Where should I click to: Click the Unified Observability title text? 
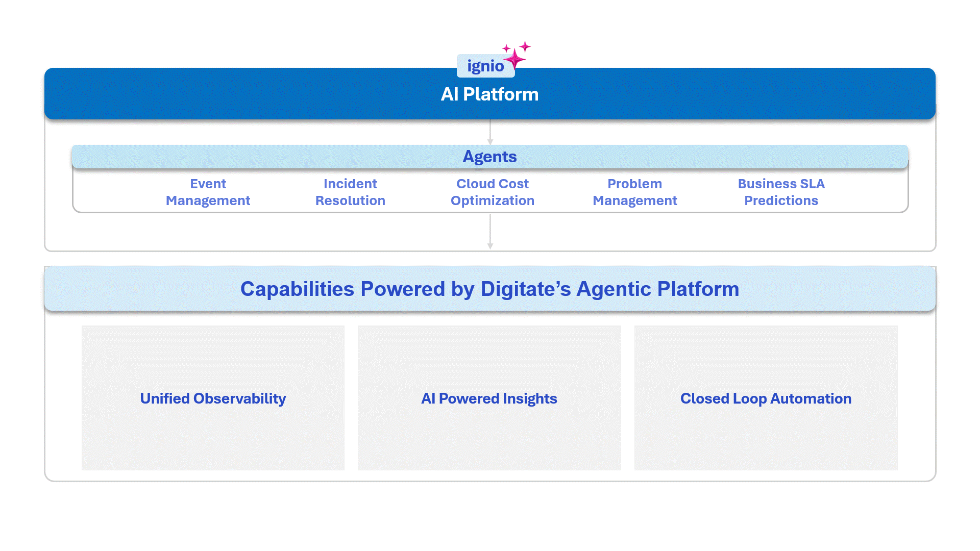pos(213,398)
